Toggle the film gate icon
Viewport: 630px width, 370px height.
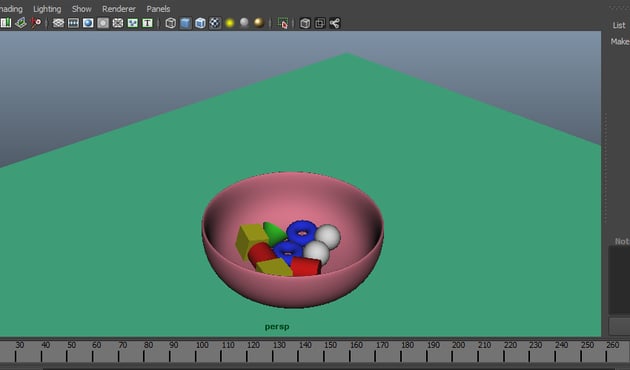click(x=73, y=23)
